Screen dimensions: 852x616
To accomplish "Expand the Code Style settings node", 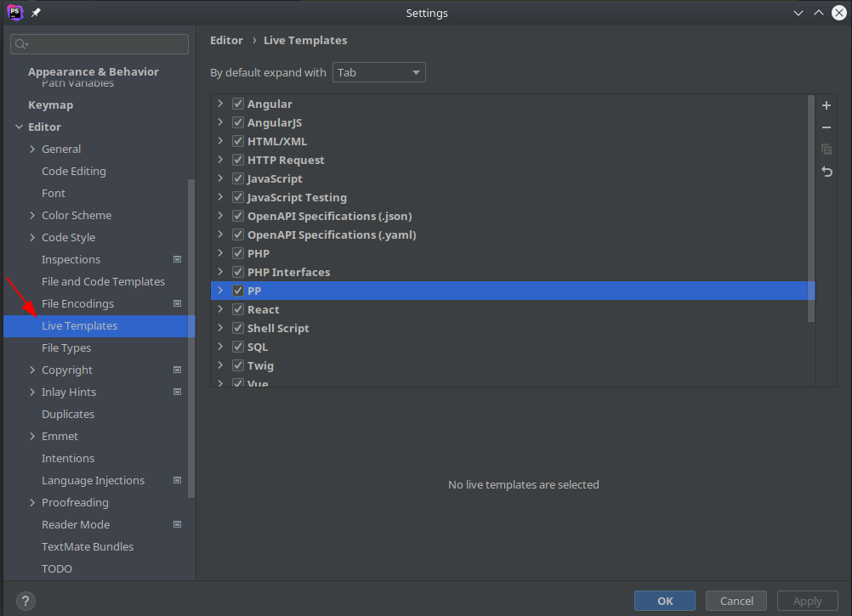I will tap(32, 237).
